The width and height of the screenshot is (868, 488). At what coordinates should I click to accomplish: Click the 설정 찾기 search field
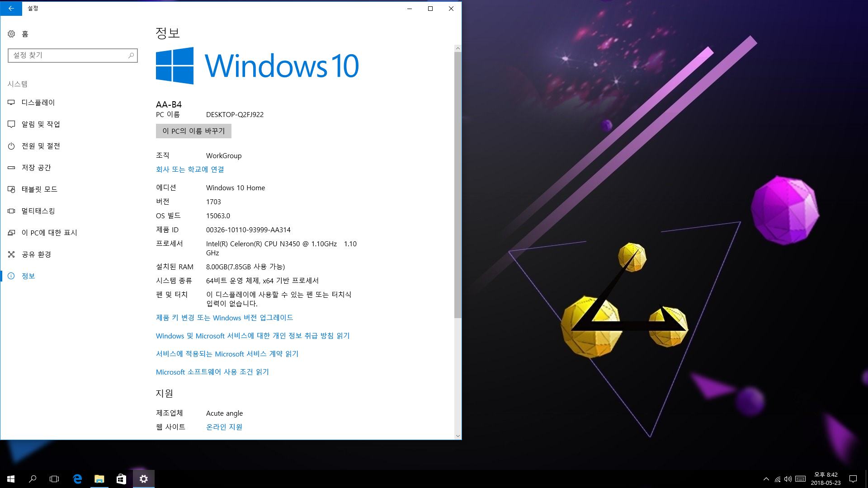(x=68, y=55)
